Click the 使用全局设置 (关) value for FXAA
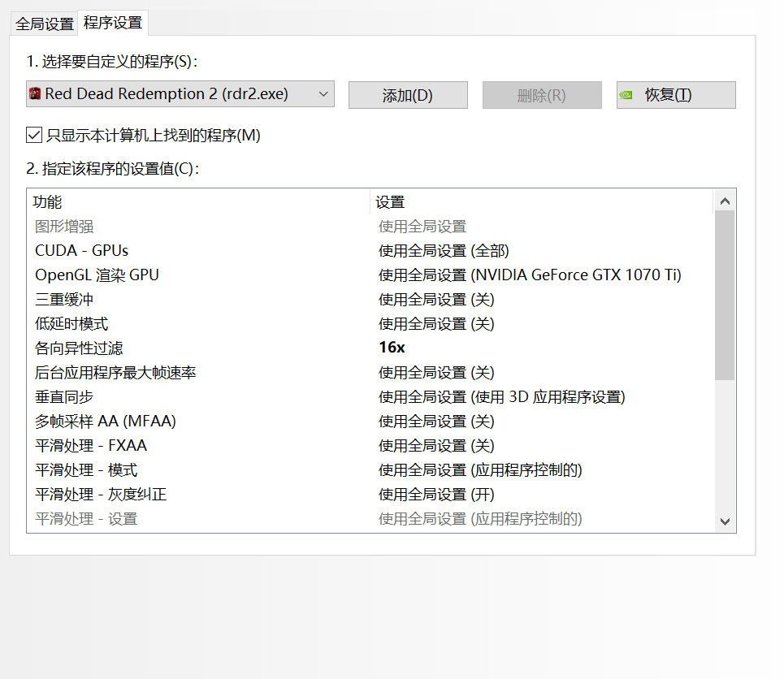 (436, 446)
